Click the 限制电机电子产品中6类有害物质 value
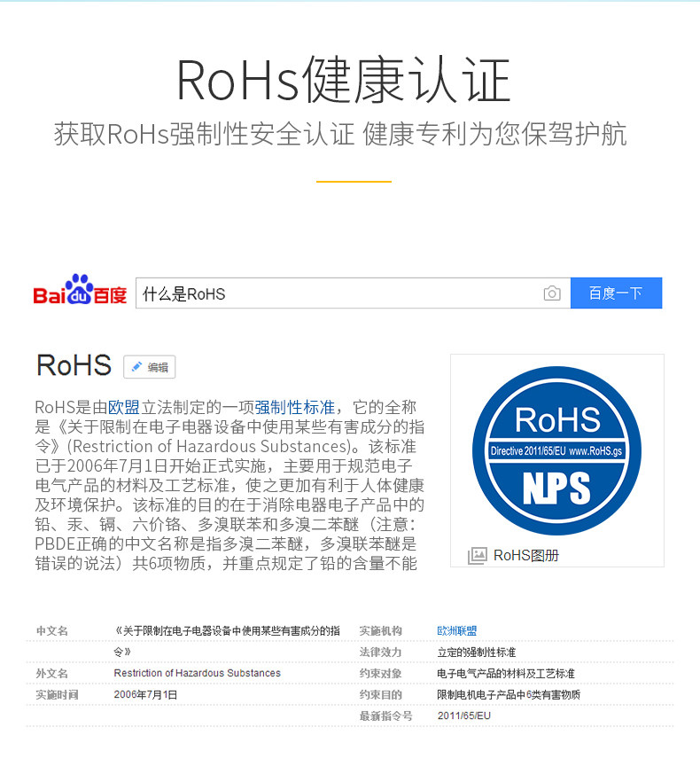 pos(509,694)
